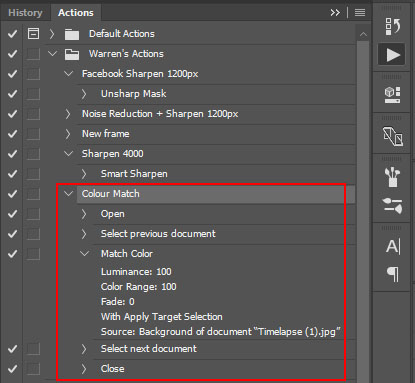Click the Default Actions folder icon

click(72, 34)
